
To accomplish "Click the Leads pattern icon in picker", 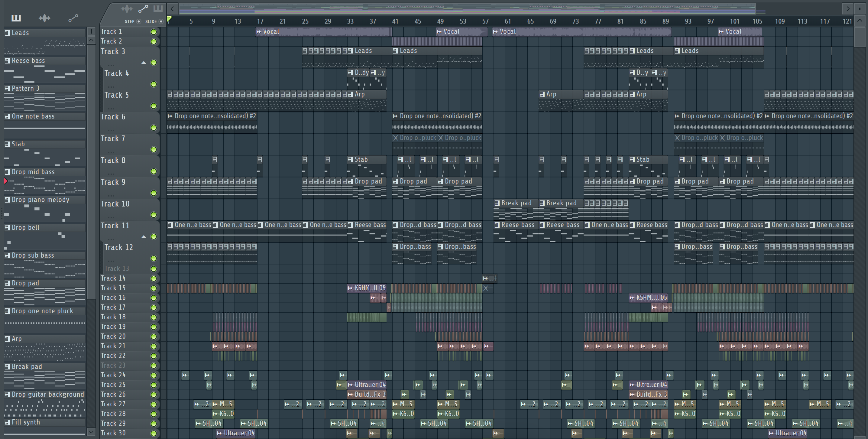I will 8,33.
